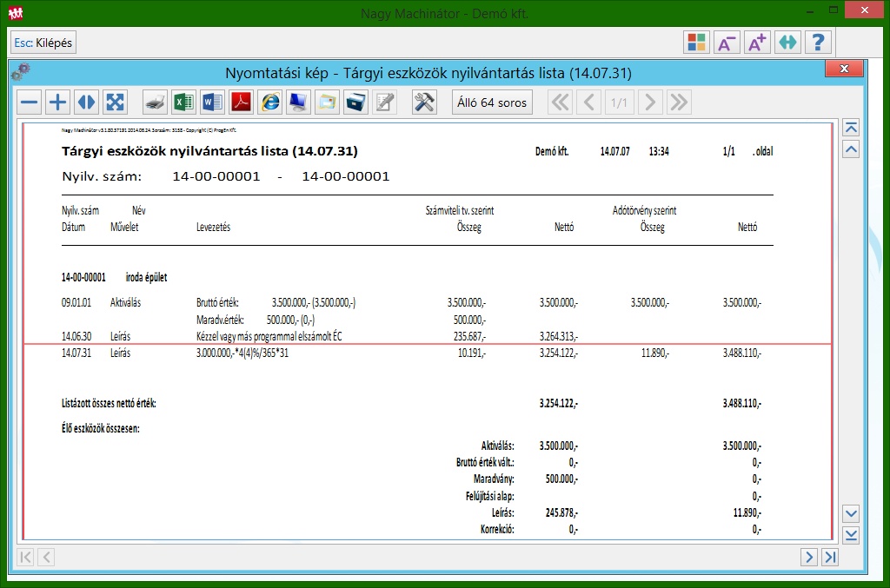Fit the preview to page width
Viewport: 890px width, 588px height.
click(x=86, y=102)
